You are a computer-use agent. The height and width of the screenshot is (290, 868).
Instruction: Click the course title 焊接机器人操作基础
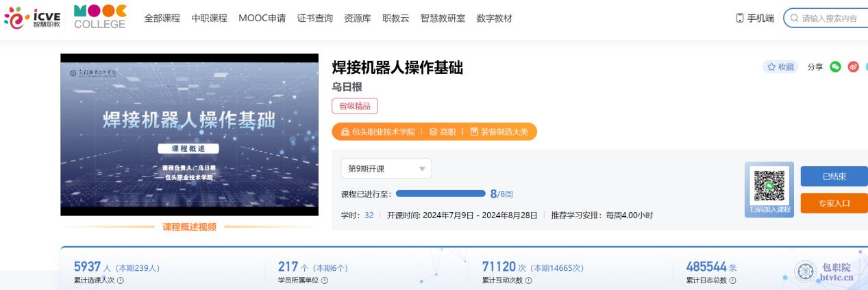coord(397,68)
